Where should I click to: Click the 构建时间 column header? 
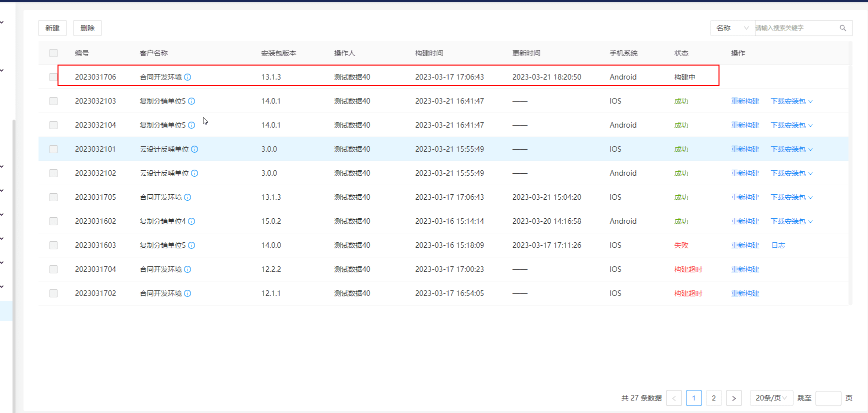429,53
